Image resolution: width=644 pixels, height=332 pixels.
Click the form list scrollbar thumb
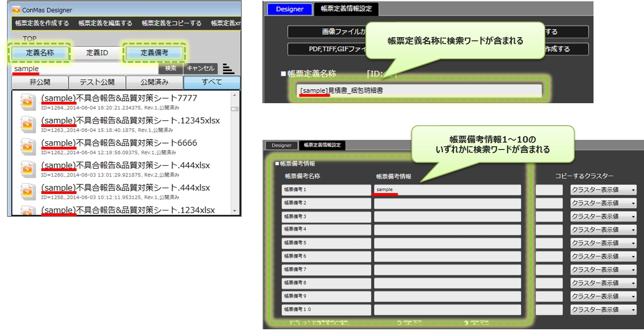click(x=235, y=109)
